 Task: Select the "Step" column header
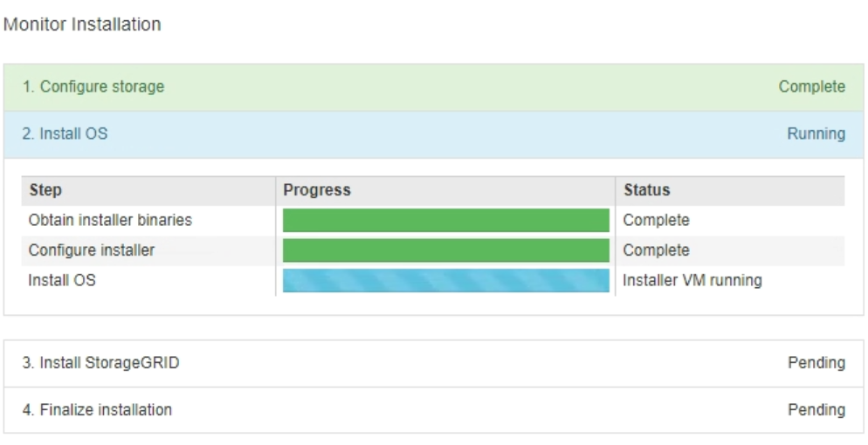pos(45,189)
